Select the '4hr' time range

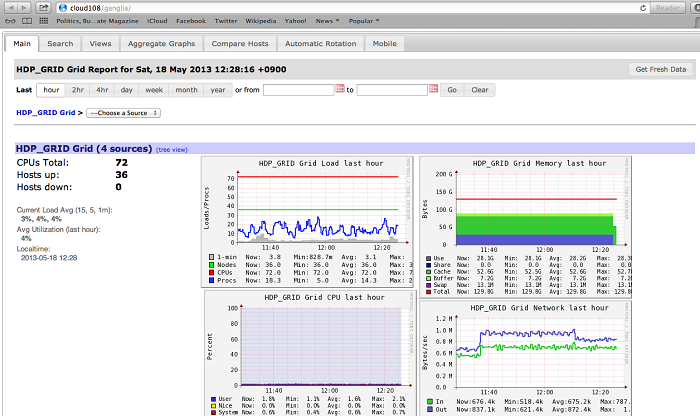coord(102,90)
